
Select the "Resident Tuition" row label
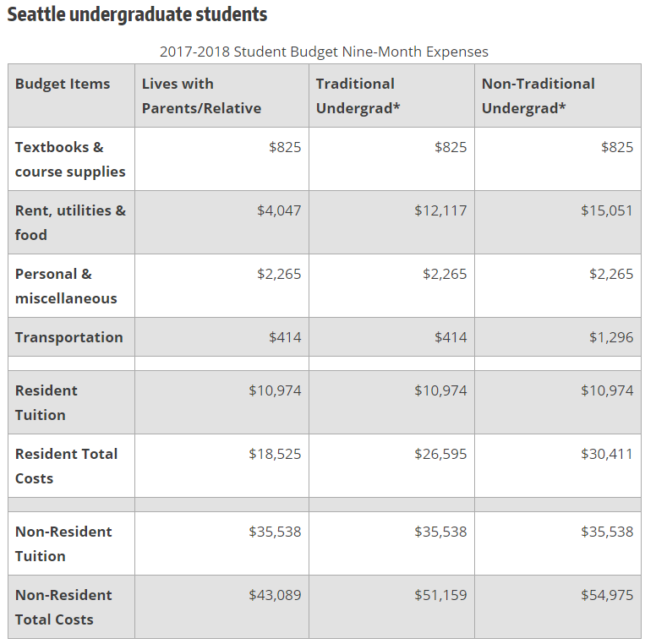[46, 402]
